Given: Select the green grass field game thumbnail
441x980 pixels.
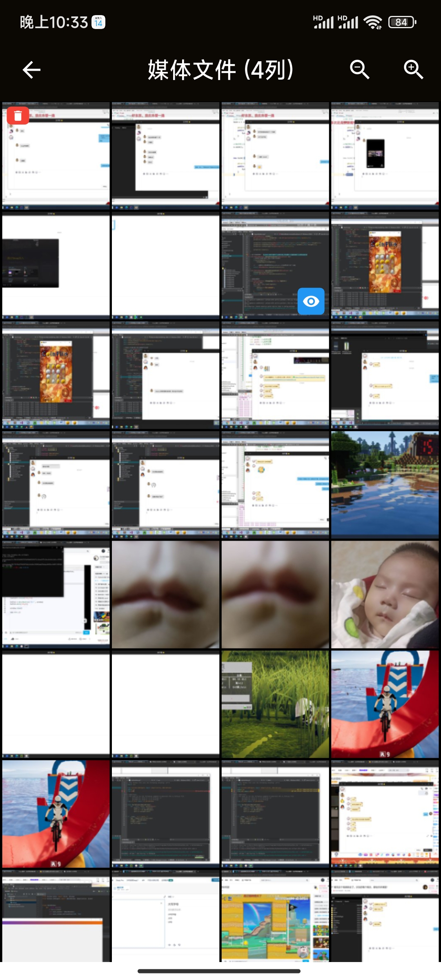Looking at the screenshot, I should [x=275, y=704].
